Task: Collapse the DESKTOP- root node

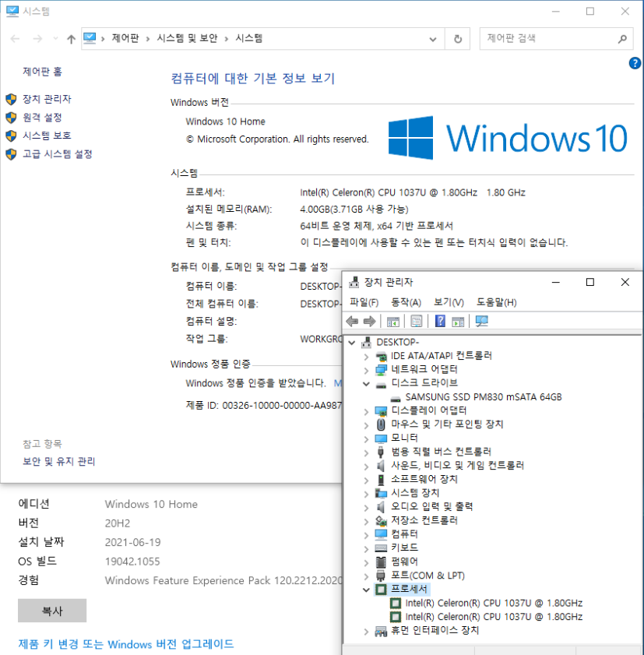Action: click(352, 343)
